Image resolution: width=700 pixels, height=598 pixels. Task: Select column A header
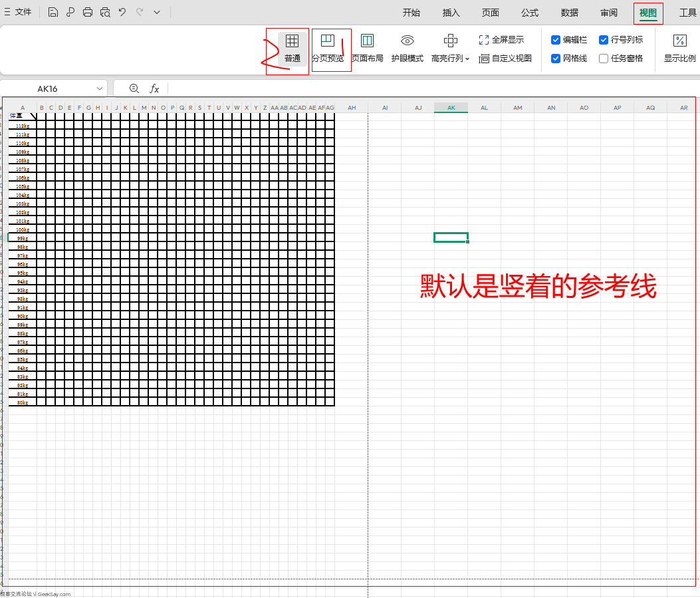pyautogui.click(x=23, y=108)
